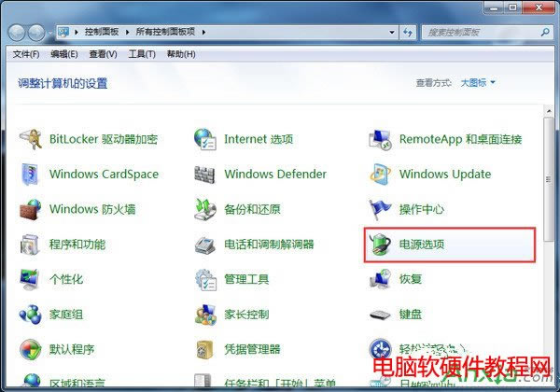Open the 键盘 link
Screen dimensions: 560x392
coord(411,315)
